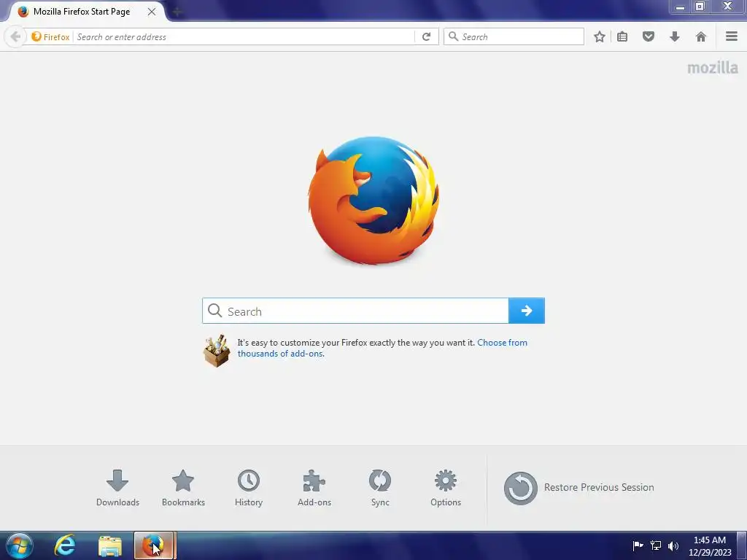
Task: Open Downloads from the bottom launcher
Action: coord(117,488)
